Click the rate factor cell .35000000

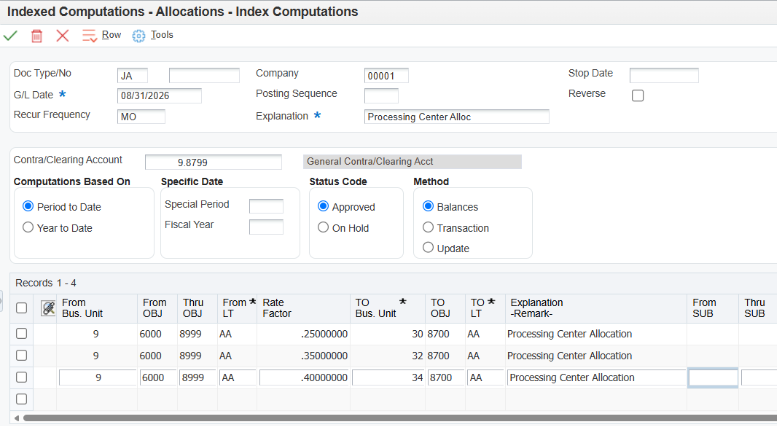point(303,356)
